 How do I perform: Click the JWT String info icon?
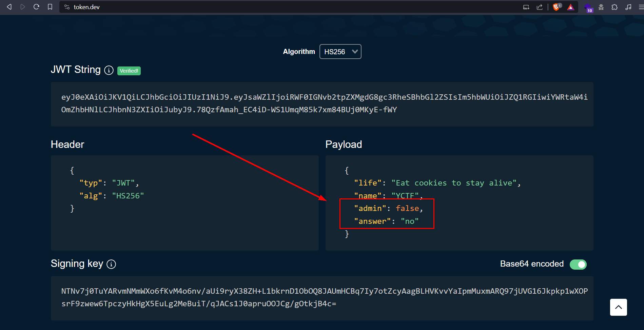(x=109, y=70)
